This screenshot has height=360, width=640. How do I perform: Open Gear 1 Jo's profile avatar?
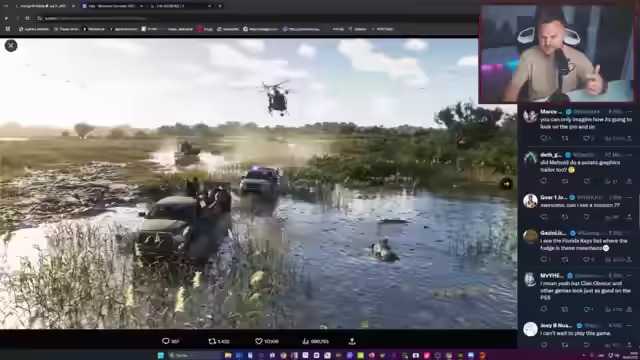(530, 201)
